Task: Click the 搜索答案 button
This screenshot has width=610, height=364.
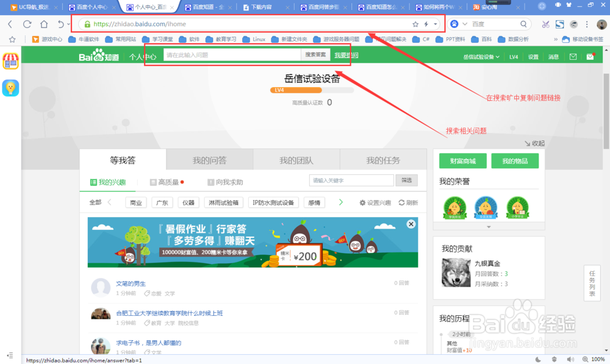Action: [315, 55]
